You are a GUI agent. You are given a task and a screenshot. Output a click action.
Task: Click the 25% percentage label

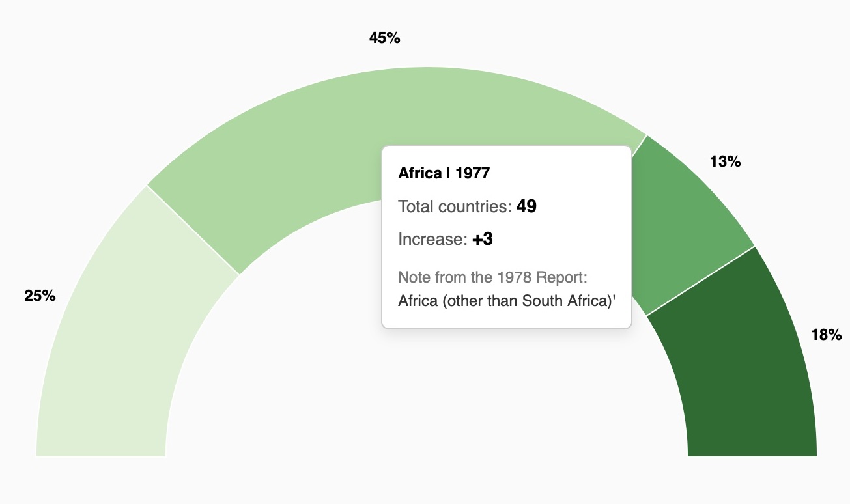[40, 296]
